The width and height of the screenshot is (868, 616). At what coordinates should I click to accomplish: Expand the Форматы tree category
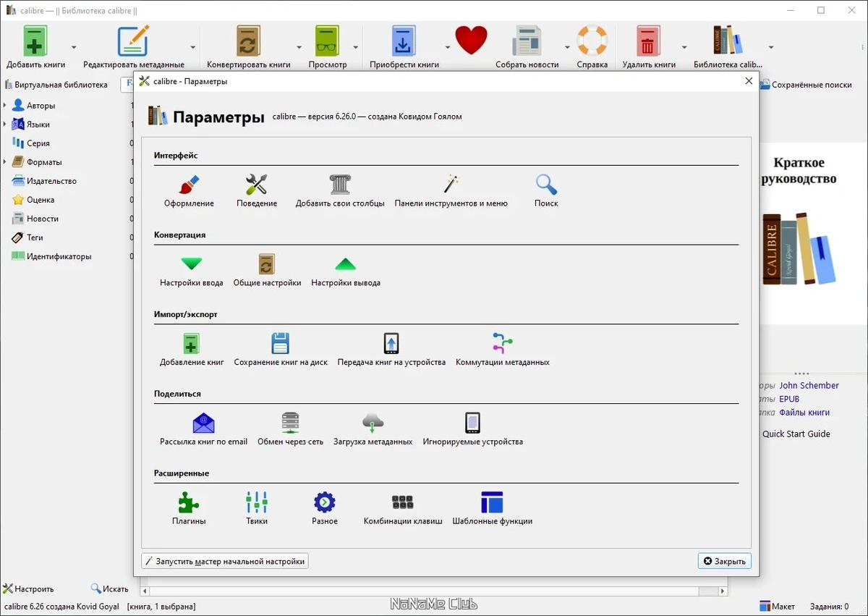[x=5, y=162]
